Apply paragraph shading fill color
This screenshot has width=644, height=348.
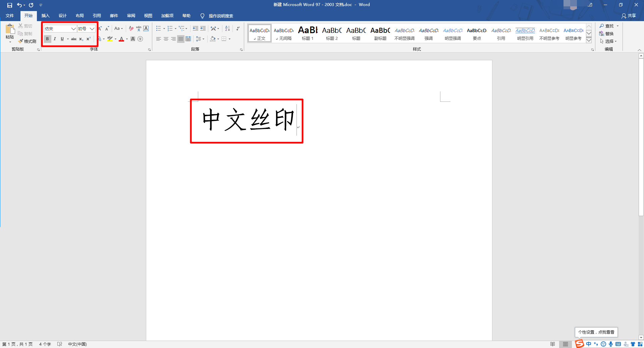coord(213,39)
